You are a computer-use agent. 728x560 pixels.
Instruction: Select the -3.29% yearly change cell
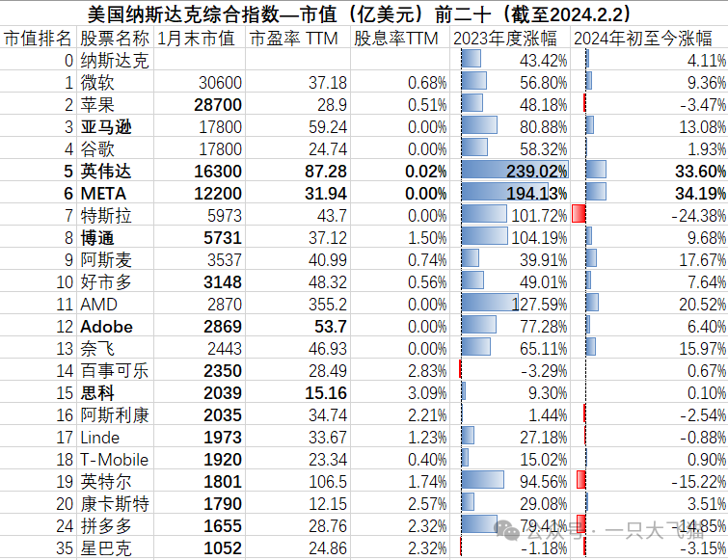tap(544, 371)
